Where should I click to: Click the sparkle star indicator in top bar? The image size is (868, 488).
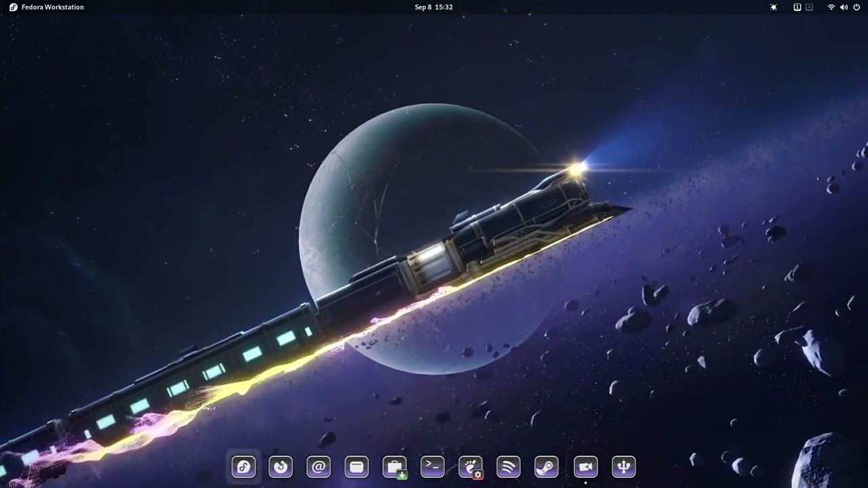pyautogui.click(x=774, y=7)
